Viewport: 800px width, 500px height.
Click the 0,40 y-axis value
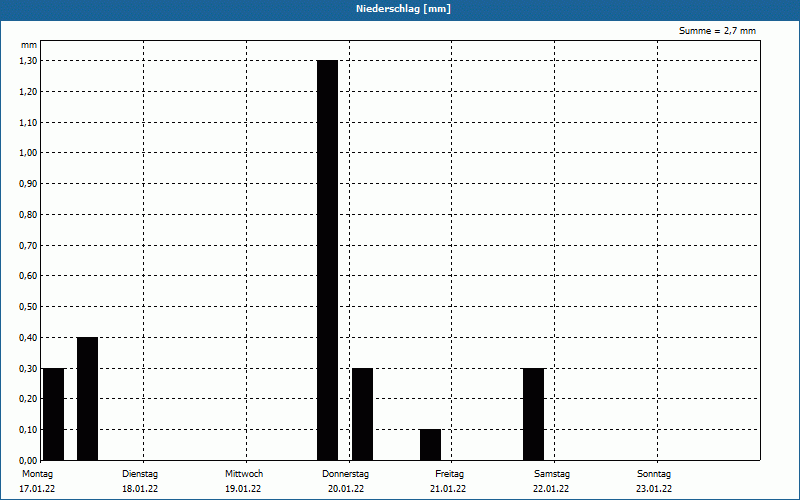pos(28,338)
